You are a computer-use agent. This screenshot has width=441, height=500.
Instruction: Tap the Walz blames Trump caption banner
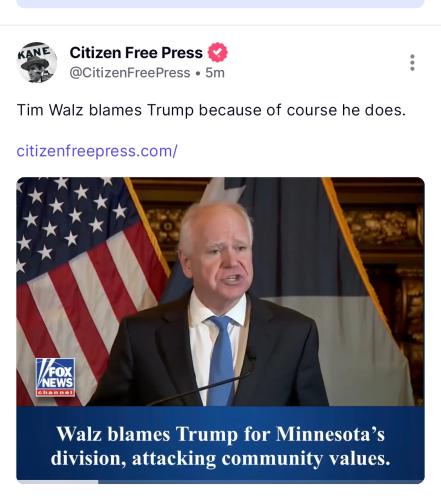coord(220,443)
